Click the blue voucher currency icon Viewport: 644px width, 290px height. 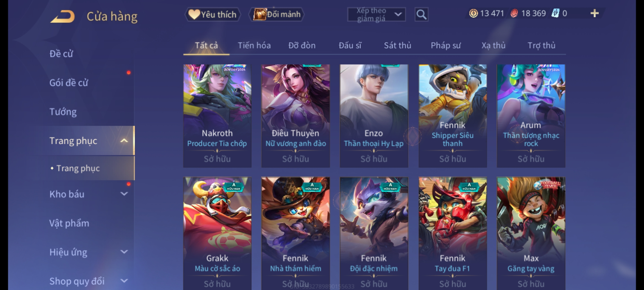tap(555, 13)
